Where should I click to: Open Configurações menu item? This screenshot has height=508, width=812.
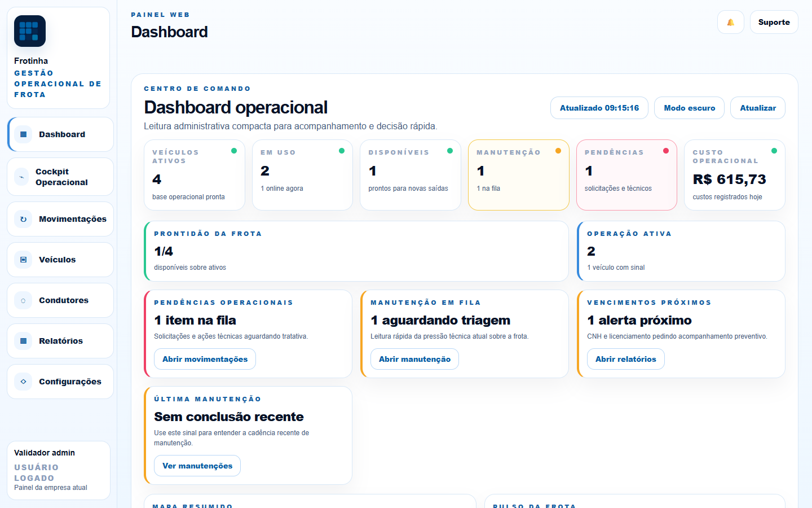[x=60, y=382]
